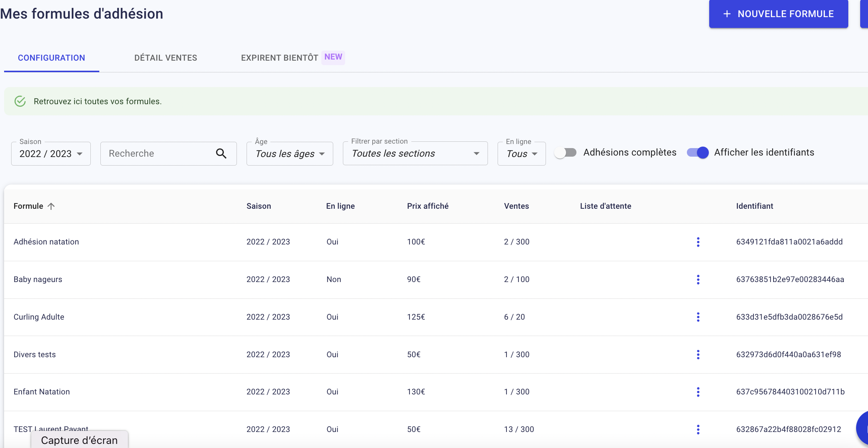
Task: Turn off Afficher les identifiants switch
Action: click(698, 153)
